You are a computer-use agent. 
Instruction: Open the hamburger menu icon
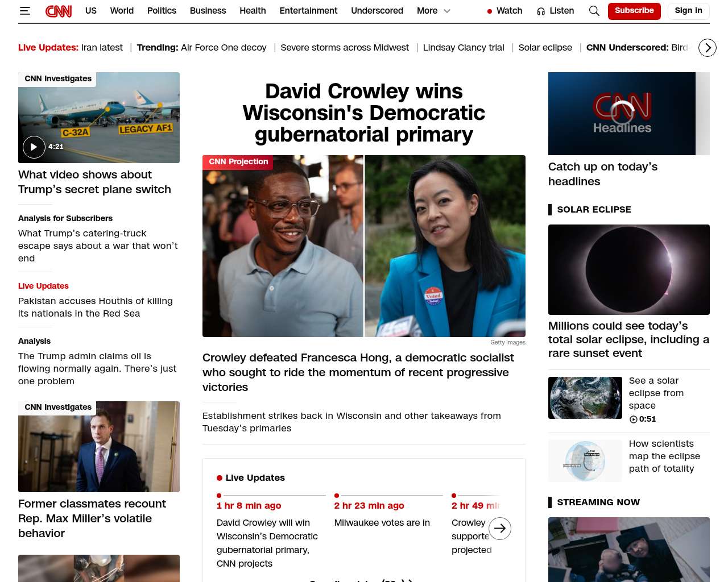click(24, 11)
